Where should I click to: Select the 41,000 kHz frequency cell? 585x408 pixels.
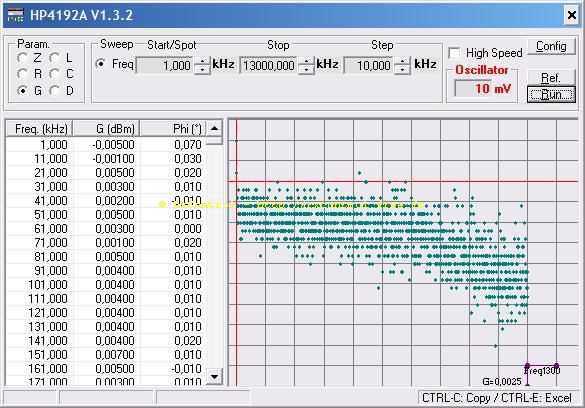[x=40, y=201]
